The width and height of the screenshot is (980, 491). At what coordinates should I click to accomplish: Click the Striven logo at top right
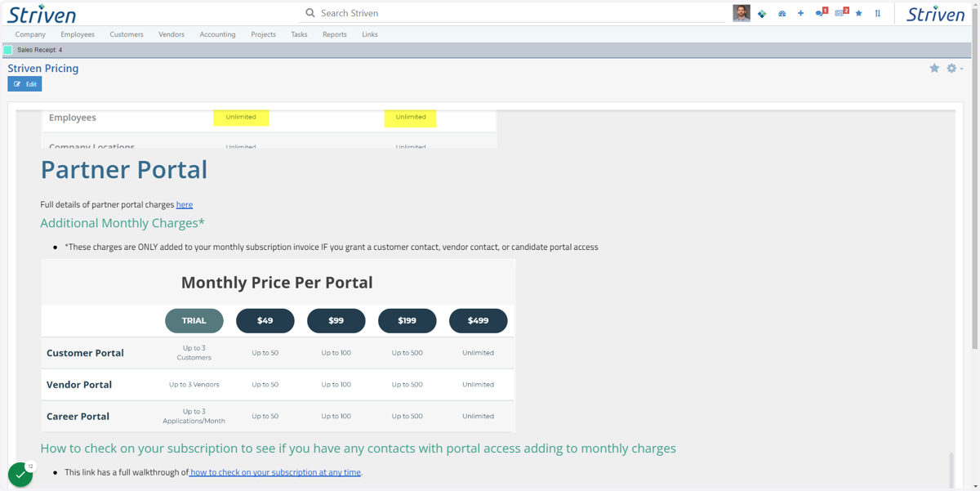click(x=936, y=13)
